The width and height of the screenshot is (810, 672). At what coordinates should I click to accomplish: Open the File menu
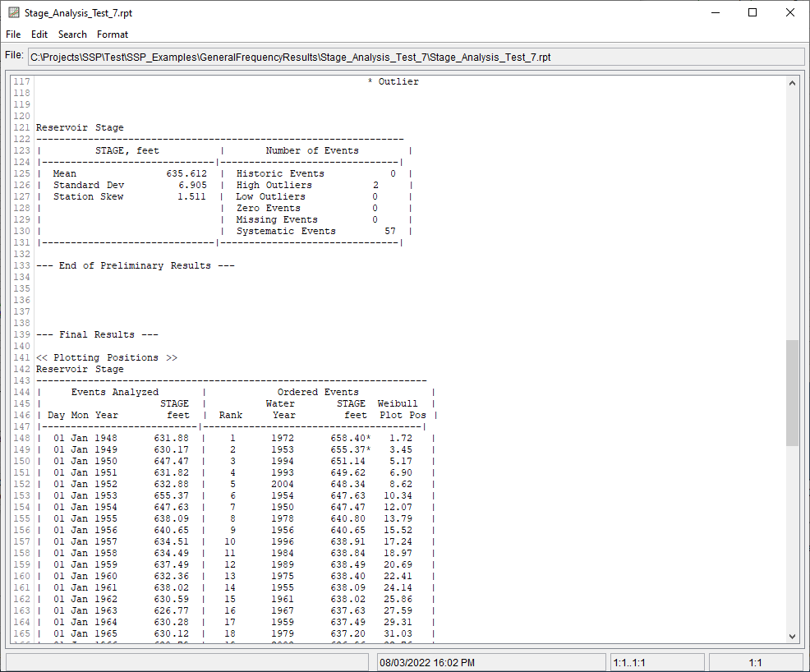coord(13,34)
